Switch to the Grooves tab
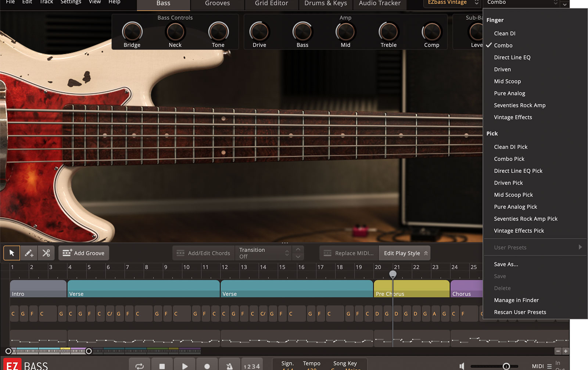Screen dimensions: 588x370 coord(217,4)
